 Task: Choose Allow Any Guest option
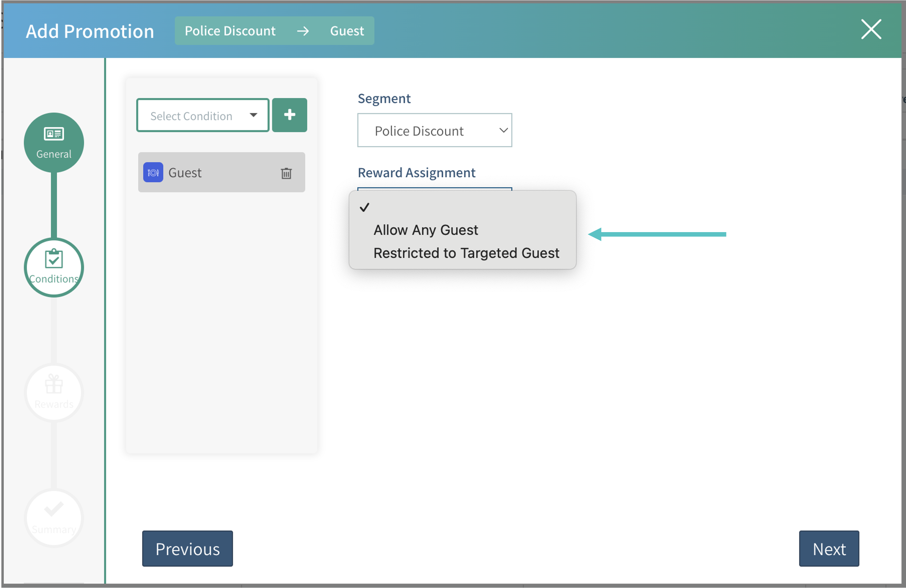(426, 230)
